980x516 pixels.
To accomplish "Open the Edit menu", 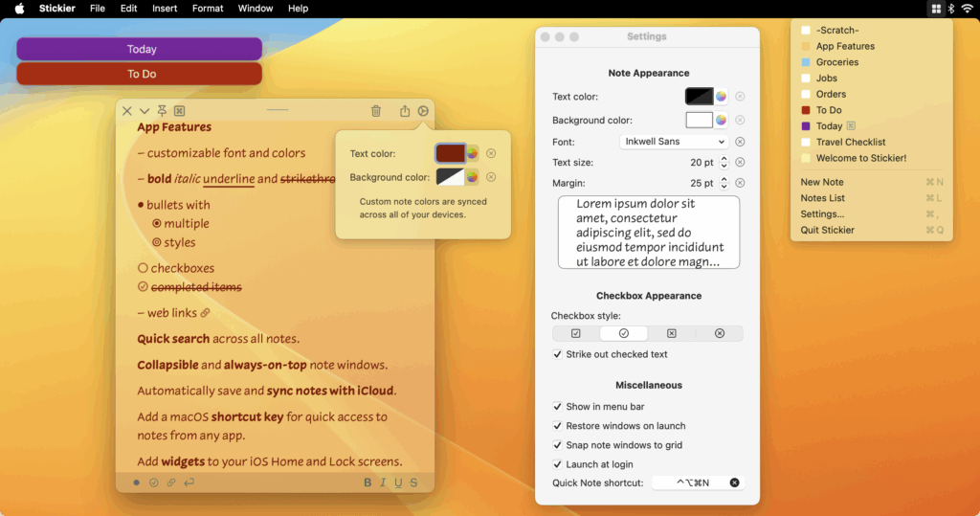I will pyautogui.click(x=129, y=8).
